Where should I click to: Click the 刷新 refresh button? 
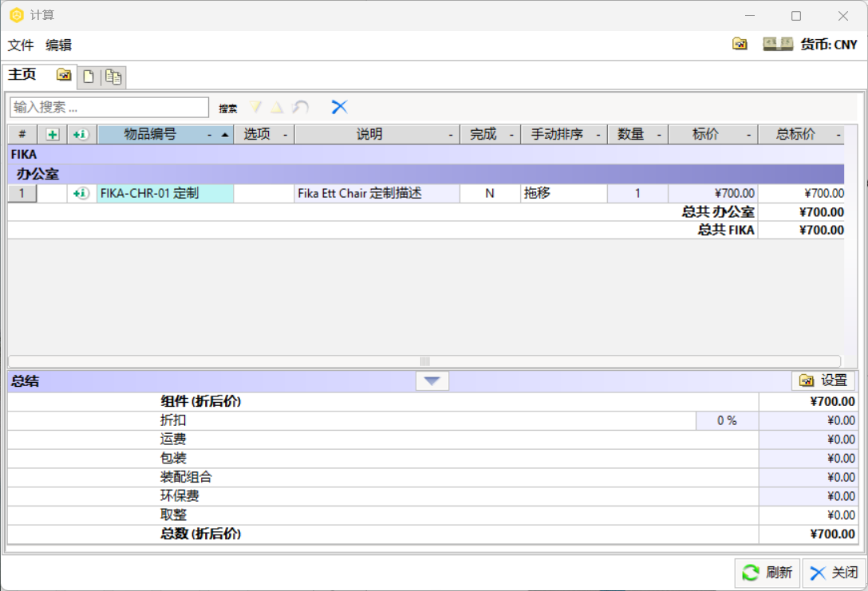767,573
